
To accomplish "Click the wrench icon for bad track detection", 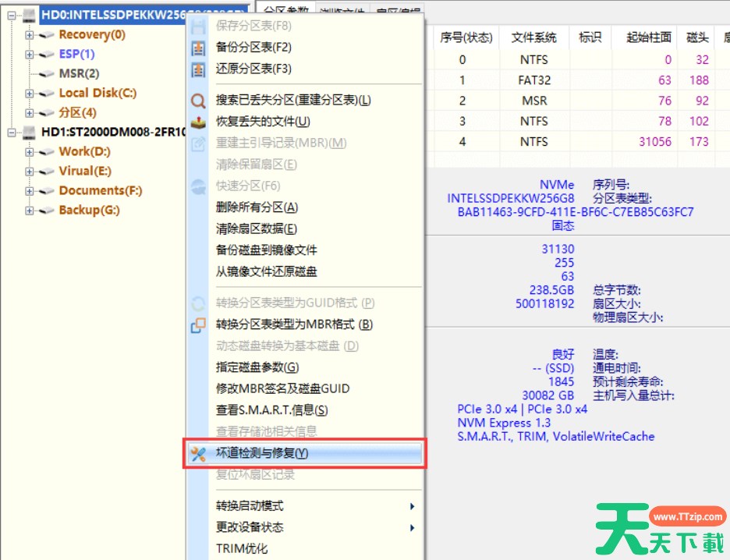I will pos(198,453).
